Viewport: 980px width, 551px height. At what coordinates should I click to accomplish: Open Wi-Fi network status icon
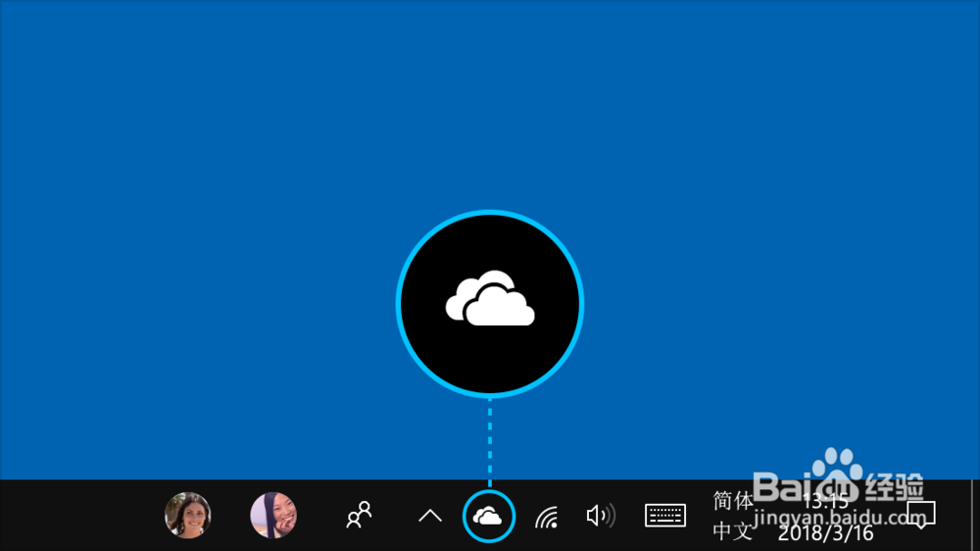tap(546, 517)
